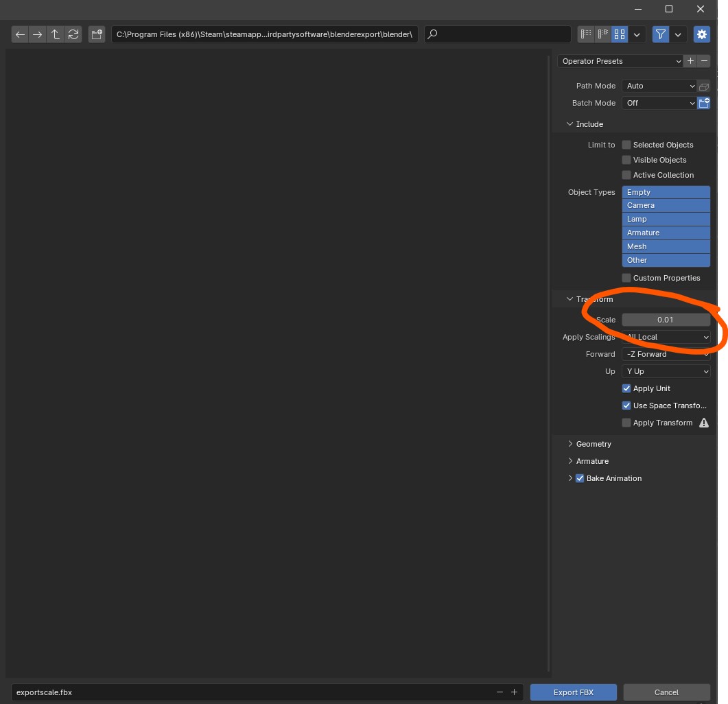Switch to thumbnail display mode
Image resolution: width=728 pixels, height=704 pixels.
(620, 34)
